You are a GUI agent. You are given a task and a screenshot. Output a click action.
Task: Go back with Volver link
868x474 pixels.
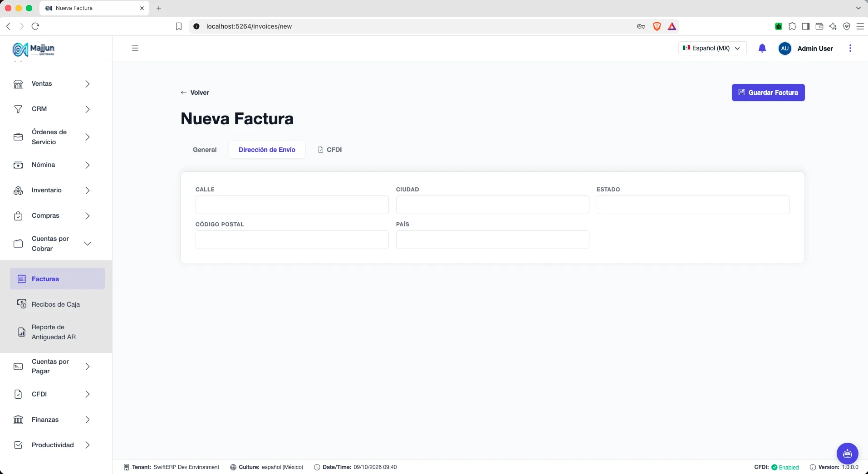(x=195, y=93)
